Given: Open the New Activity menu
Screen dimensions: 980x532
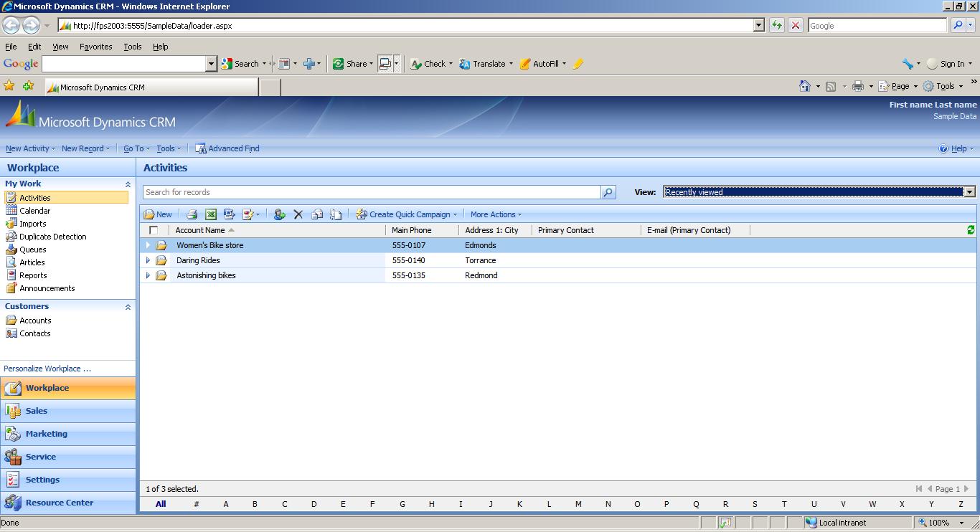Looking at the screenshot, I should pyautogui.click(x=30, y=148).
